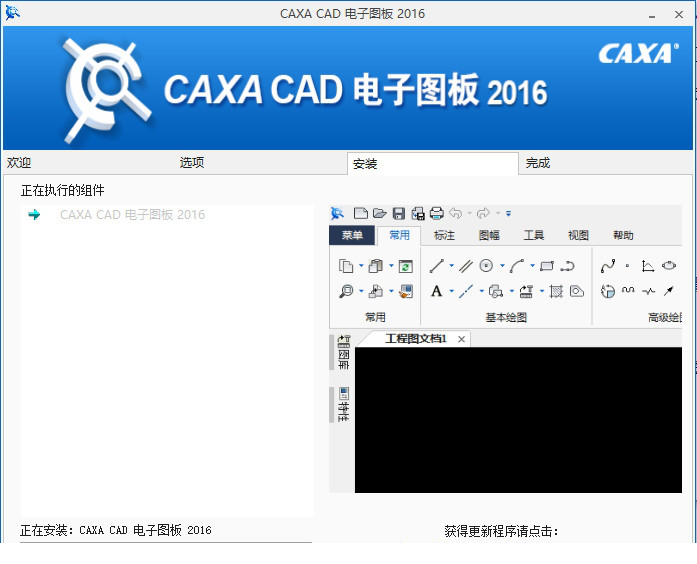697x564 pixels.
Task: Click the '正在安装: CAXA CAD 电子图板 2016' status text
Action: (x=116, y=530)
